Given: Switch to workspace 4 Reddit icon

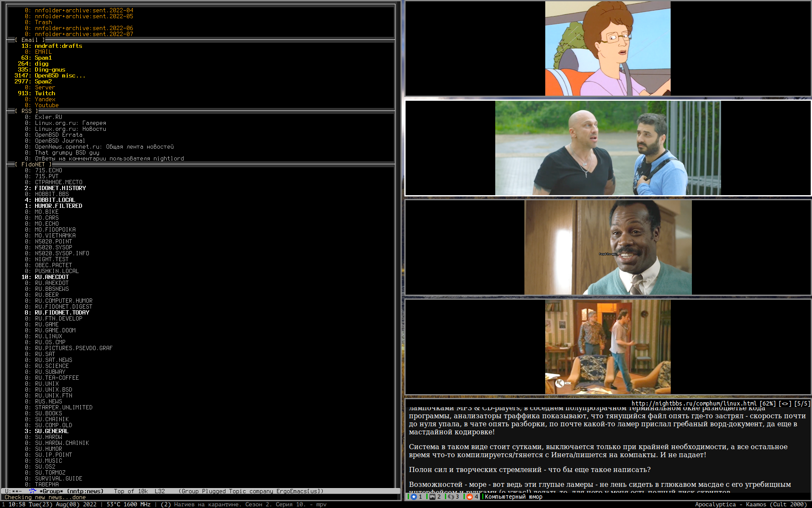Looking at the screenshot, I should tap(469, 497).
